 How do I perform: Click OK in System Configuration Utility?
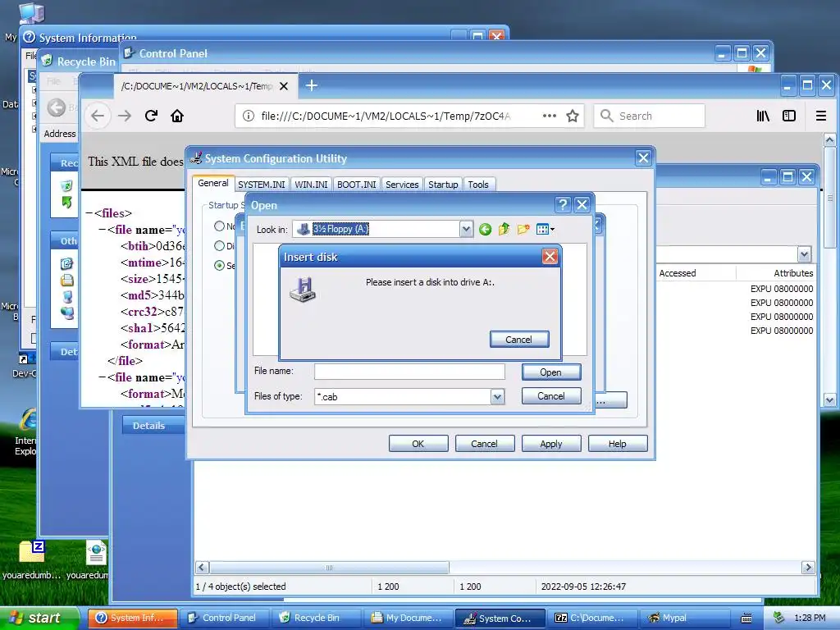[418, 444]
